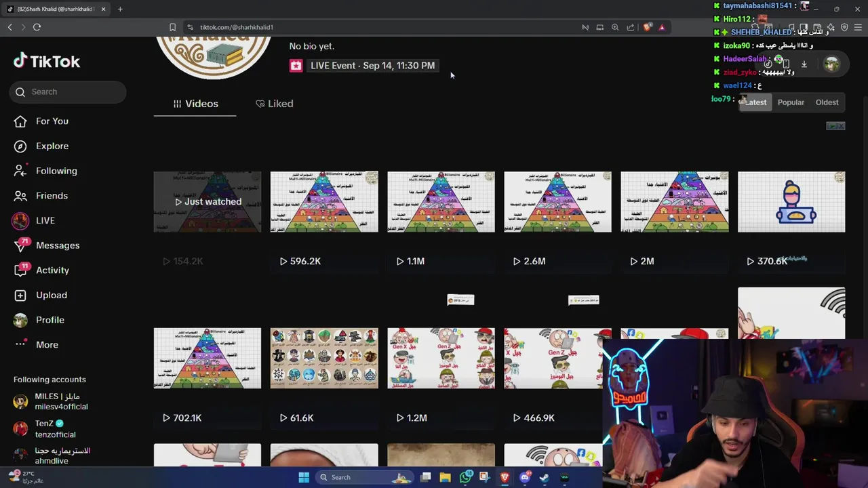Open the Gen Z video with 1.2M views
Viewport: 868px width, 488px height.
[441, 358]
